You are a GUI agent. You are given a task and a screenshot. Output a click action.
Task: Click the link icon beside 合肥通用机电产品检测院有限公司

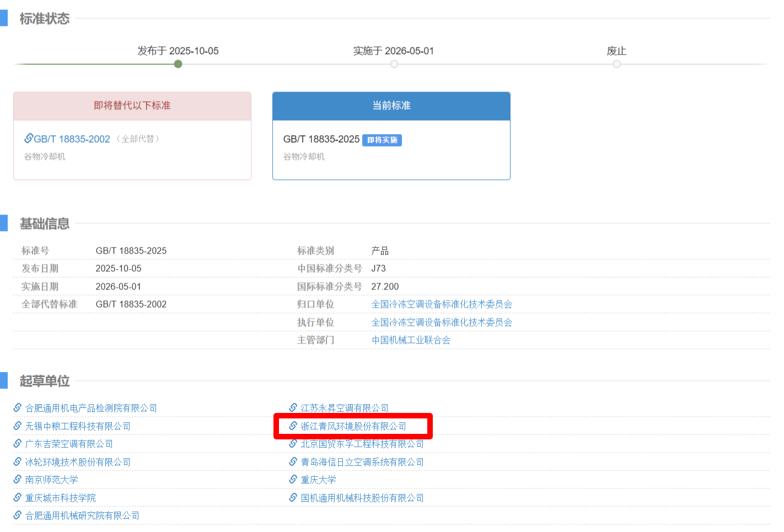pos(16,408)
